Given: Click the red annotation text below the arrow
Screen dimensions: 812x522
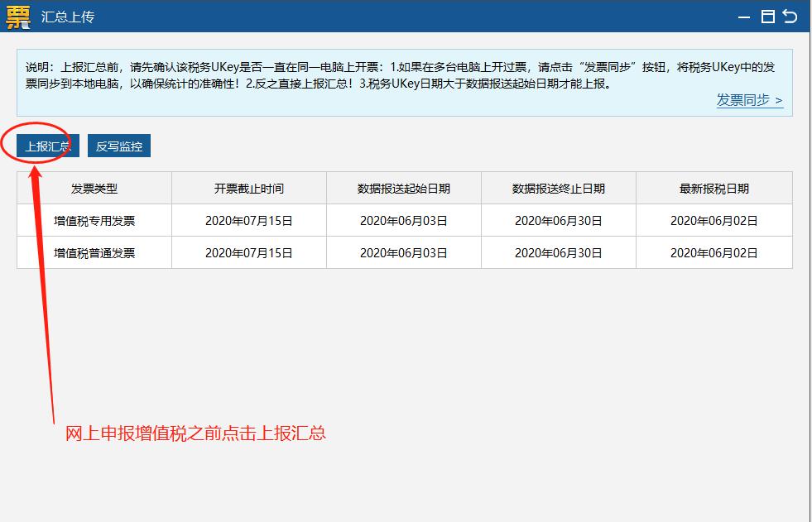Looking at the screenshot, I should 197,433.
